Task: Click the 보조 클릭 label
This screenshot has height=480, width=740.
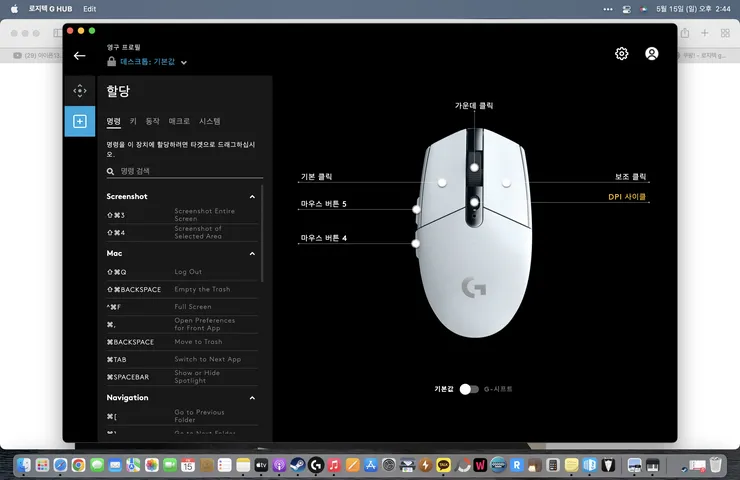Action: coord(630,177)
